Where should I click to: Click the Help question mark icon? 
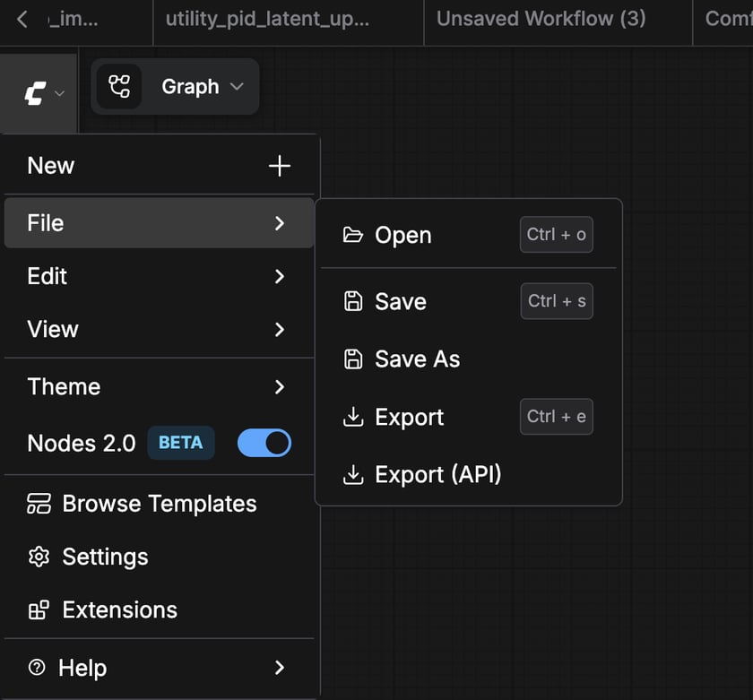(x=37, y=668)
